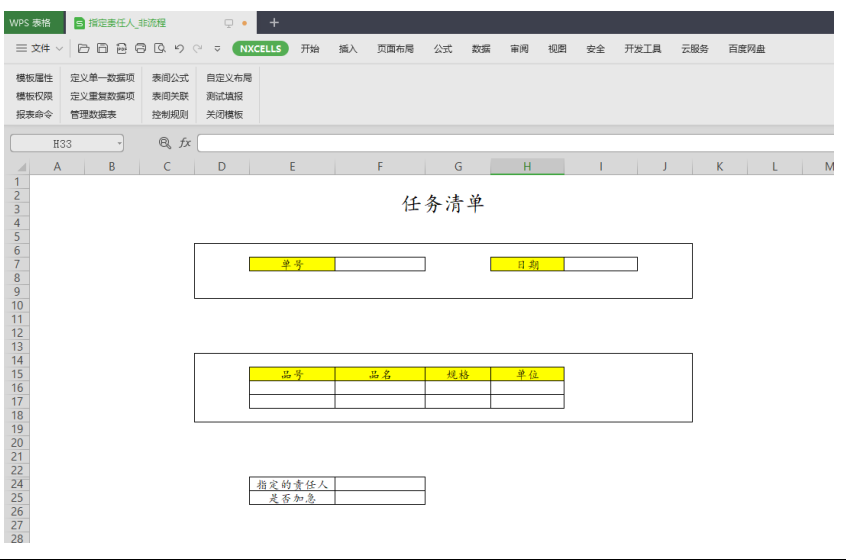This screenshot has width=846, height=560.
Task: Click the Redo arrow icon
Action: point(198,48)
